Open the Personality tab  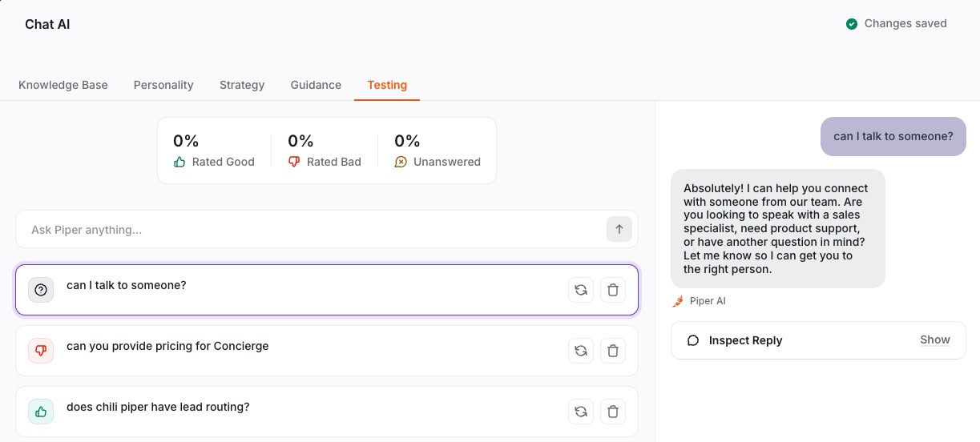163,85
